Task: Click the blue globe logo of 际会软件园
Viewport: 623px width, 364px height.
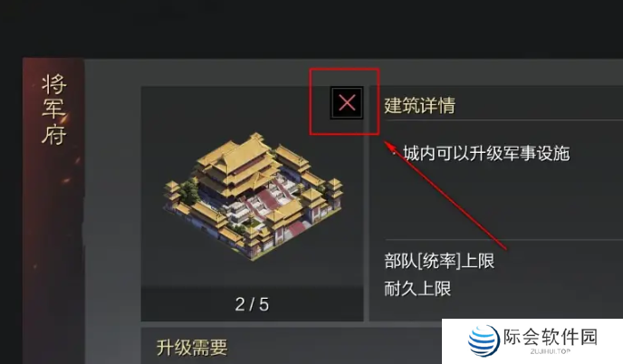Action: tap(484, 340)
